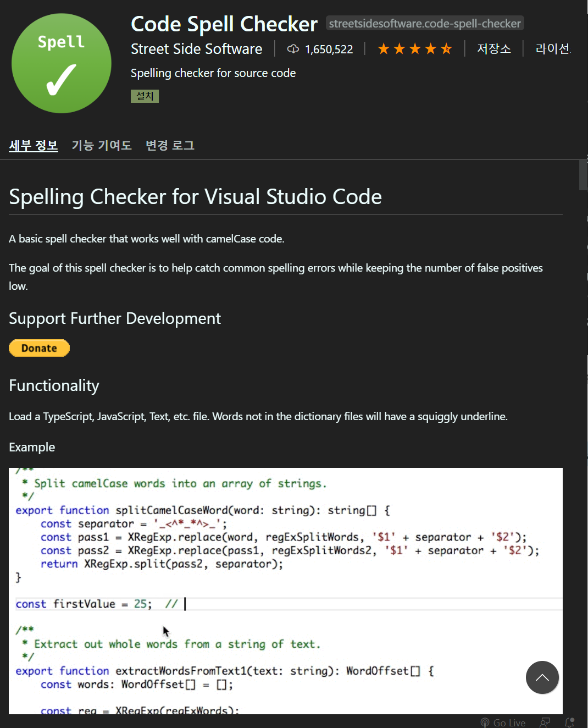This screenshot has width=588, height=728.
Task: Click the Street Side Software publisher link
Action: tap(196, 49)
